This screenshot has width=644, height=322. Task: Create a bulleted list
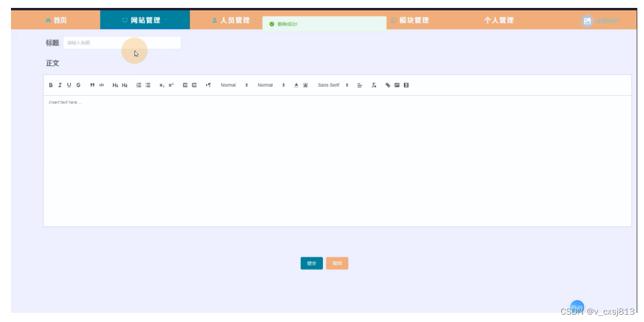pos(148,85)
